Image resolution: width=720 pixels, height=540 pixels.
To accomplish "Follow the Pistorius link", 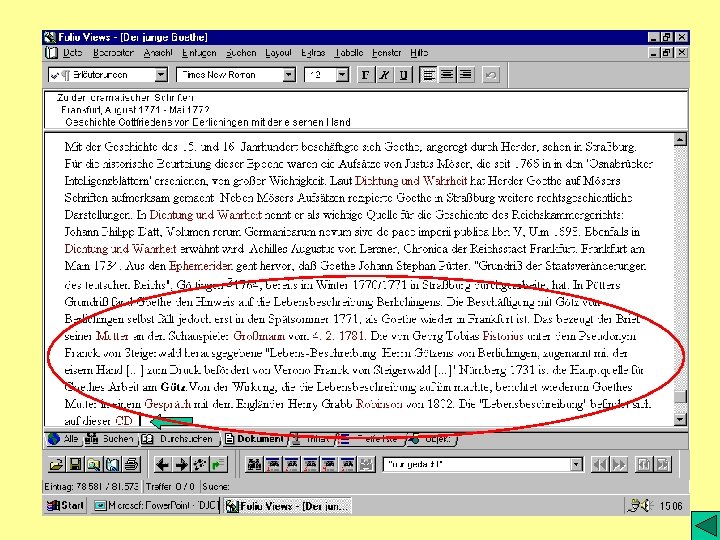I will (x=503, y=336).
